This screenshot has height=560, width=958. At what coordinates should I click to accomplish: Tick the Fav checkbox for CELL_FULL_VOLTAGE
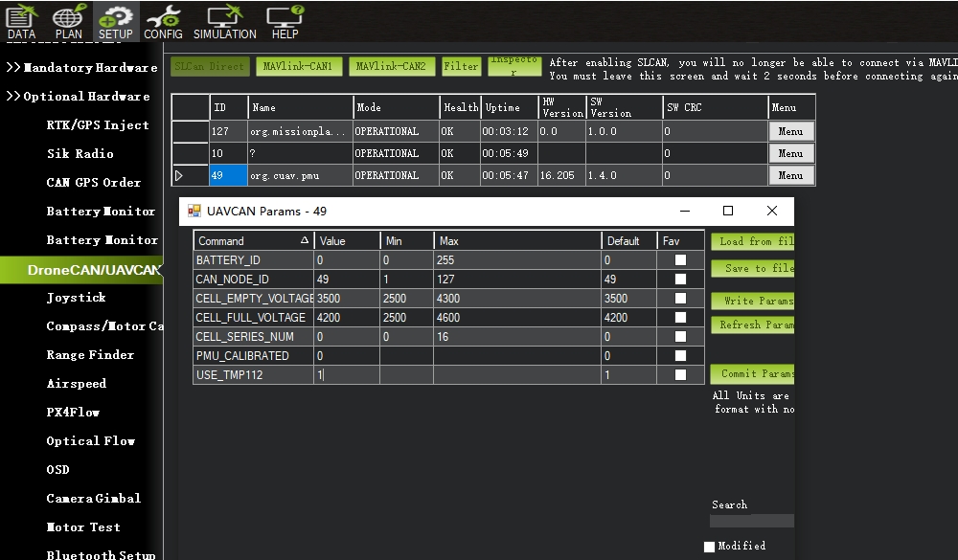point(680,318)
